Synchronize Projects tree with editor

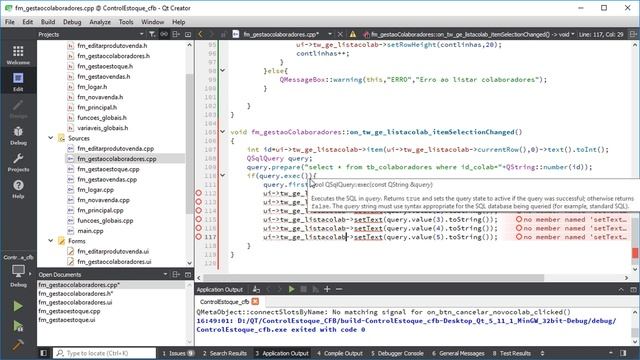pos(164,34)
